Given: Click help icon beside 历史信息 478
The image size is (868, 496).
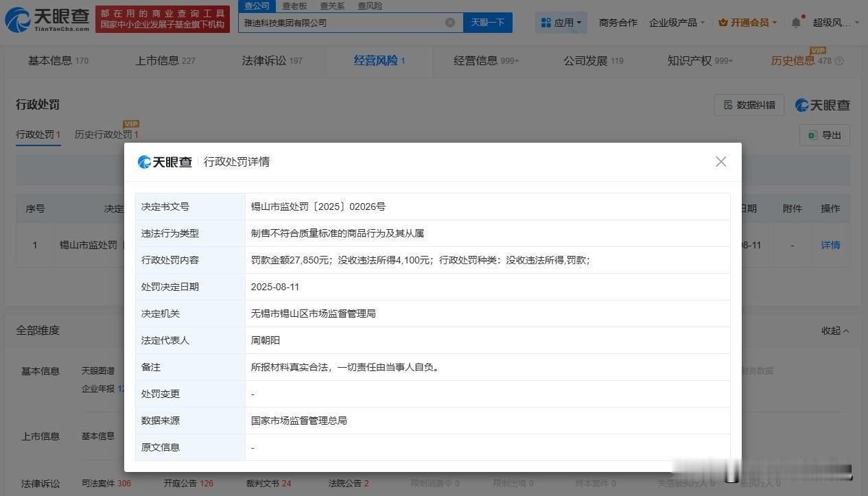Looking at the screenshot, I should pyautogui.click(x=839, y=61).
